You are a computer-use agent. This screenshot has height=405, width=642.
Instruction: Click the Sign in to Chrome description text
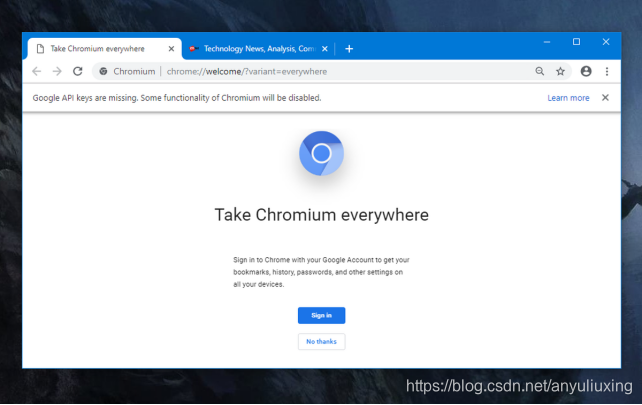(321, 272)
